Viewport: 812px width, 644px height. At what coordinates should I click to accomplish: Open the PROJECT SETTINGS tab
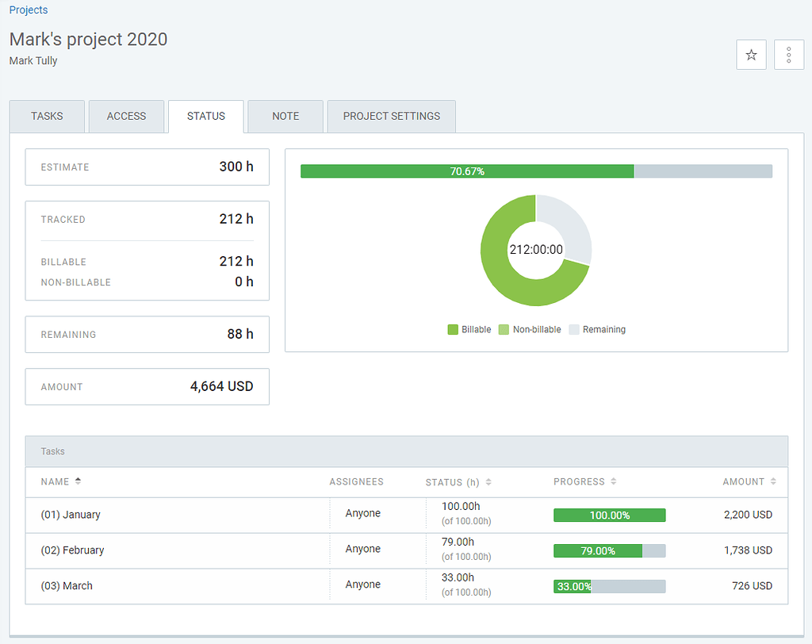[391, 116]
